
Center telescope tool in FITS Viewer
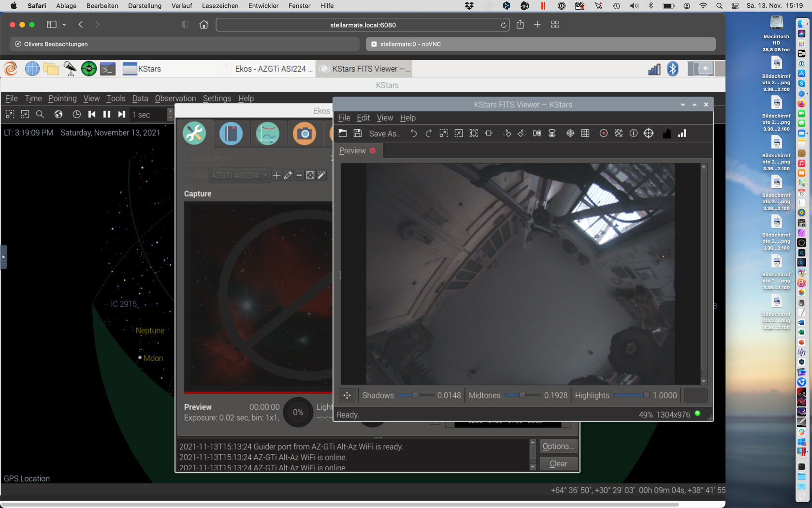click(649, 133)
